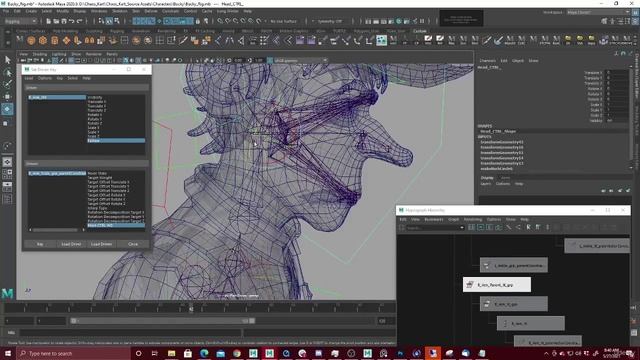
Task: Frame branch in Hypergraph toolbar
Action: (499, 227)
